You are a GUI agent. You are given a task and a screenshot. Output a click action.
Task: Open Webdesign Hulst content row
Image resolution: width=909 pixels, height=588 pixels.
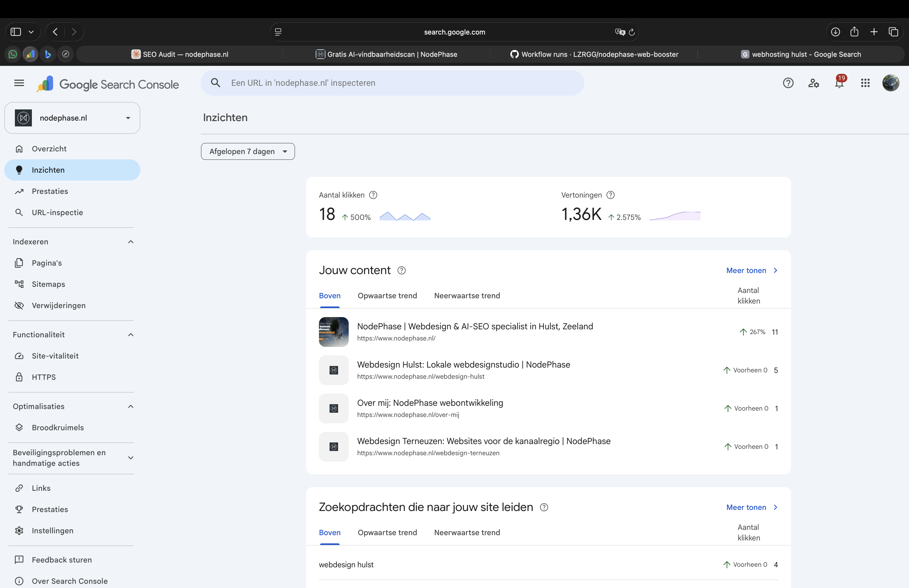[548, 370]
